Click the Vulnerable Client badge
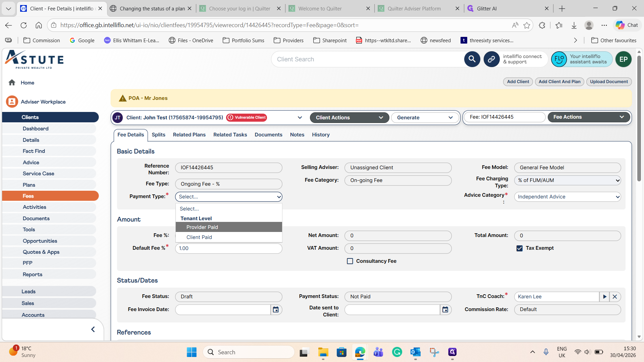The height and width of the screenshot is (362, 644). (247, 118)
